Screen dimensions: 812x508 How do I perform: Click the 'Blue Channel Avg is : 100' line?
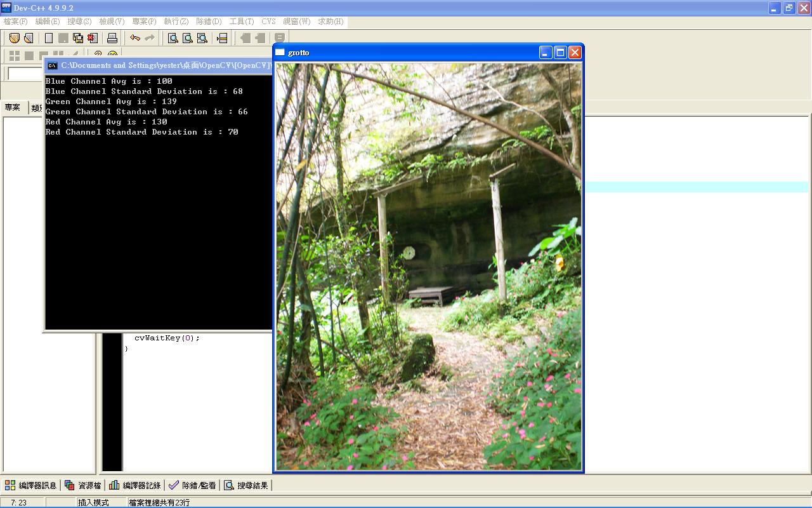pos(109,81)
